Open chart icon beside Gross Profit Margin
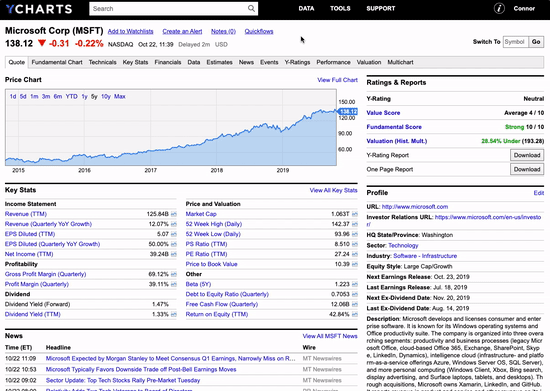Image resolution: width=550 pixels, height=391 pixels. (174, 274)
